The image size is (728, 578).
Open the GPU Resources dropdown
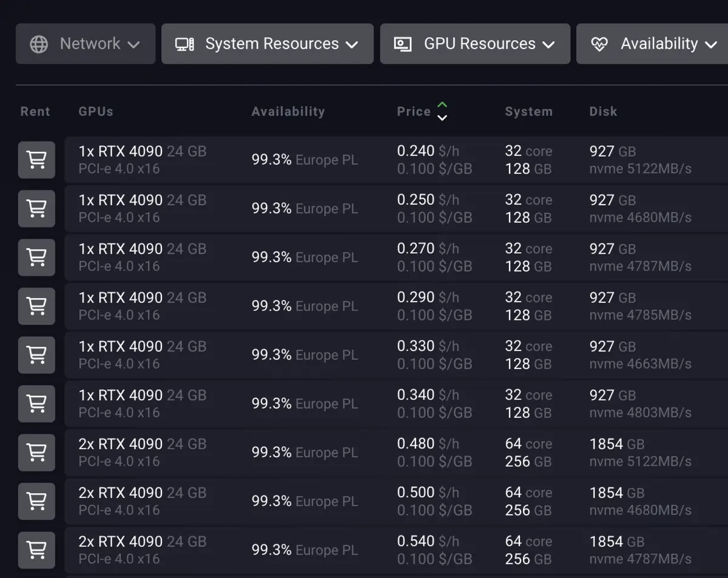pyautogui.click(x=474, y=43)
